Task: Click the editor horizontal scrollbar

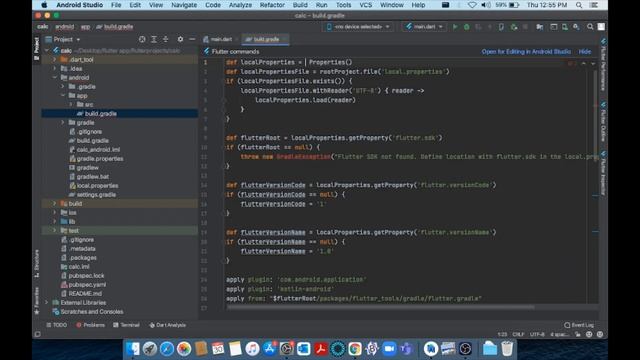Action: click(380, 307)
